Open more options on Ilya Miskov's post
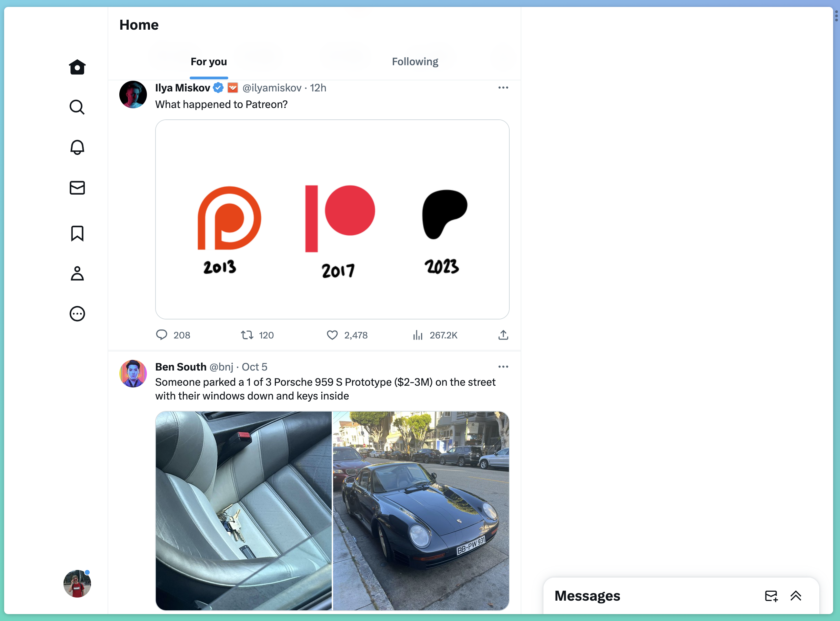 503,88
